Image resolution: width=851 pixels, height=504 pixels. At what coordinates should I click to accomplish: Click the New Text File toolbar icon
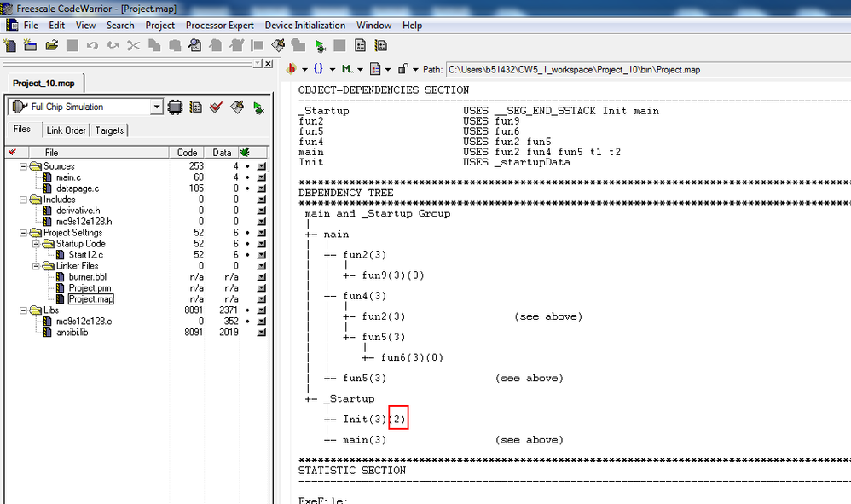[9, 45]
